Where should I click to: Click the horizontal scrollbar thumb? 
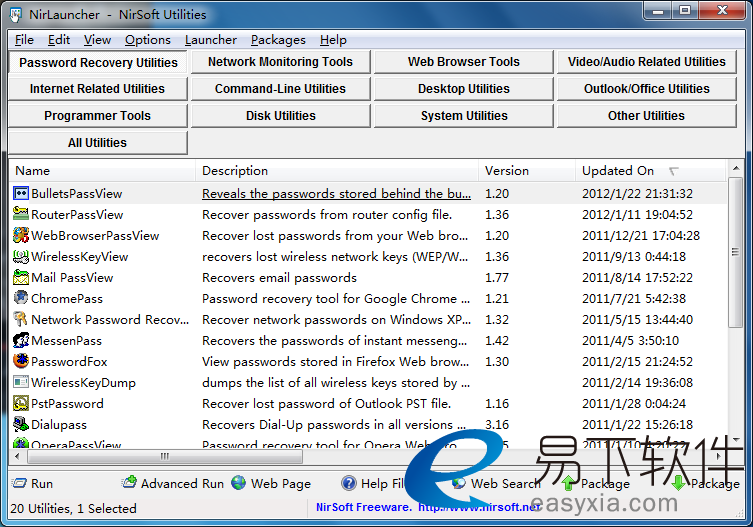click(x=165, y=456)
